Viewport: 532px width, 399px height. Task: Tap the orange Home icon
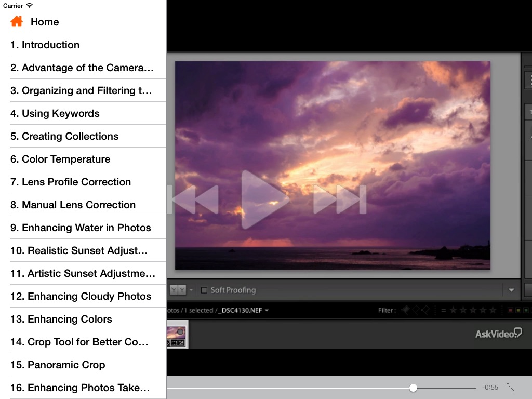pos(17,21)
